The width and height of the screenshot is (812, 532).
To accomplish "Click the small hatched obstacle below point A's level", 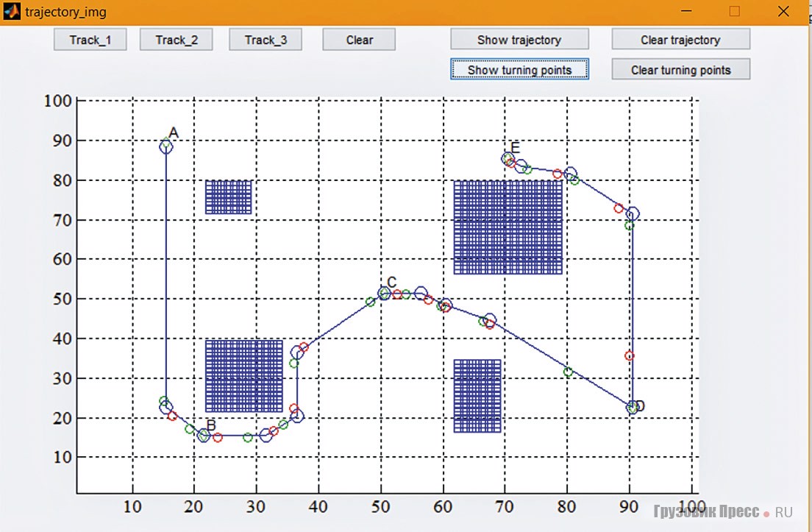I will (228, 197).
